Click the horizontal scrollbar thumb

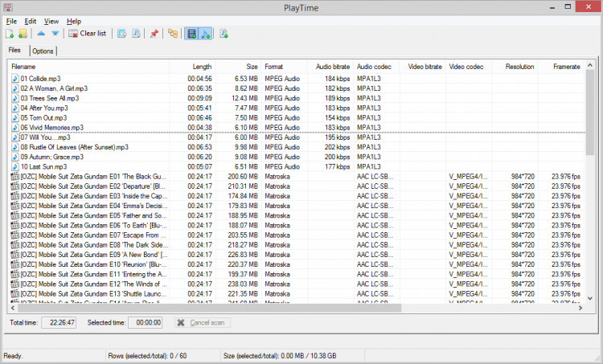coord(210,308)
